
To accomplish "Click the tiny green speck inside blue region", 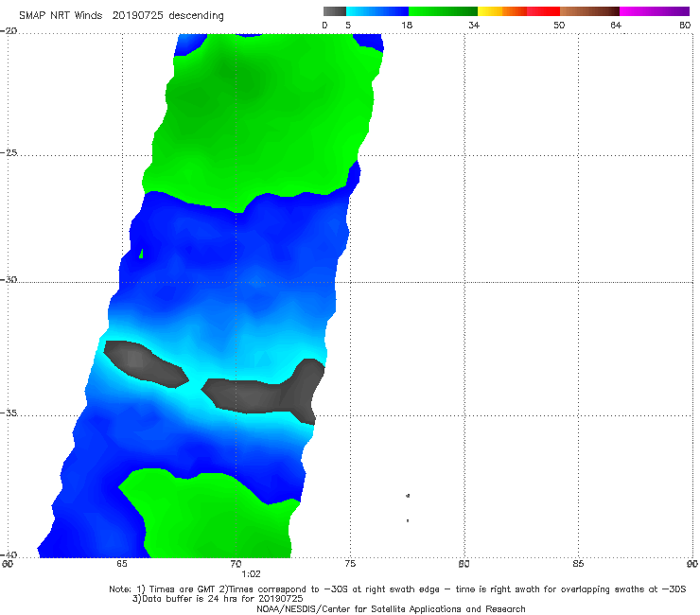I will click(142, 254).
